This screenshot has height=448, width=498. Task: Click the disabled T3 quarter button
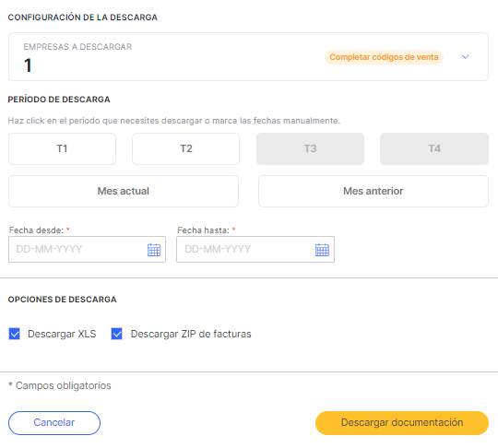(310, 149)
